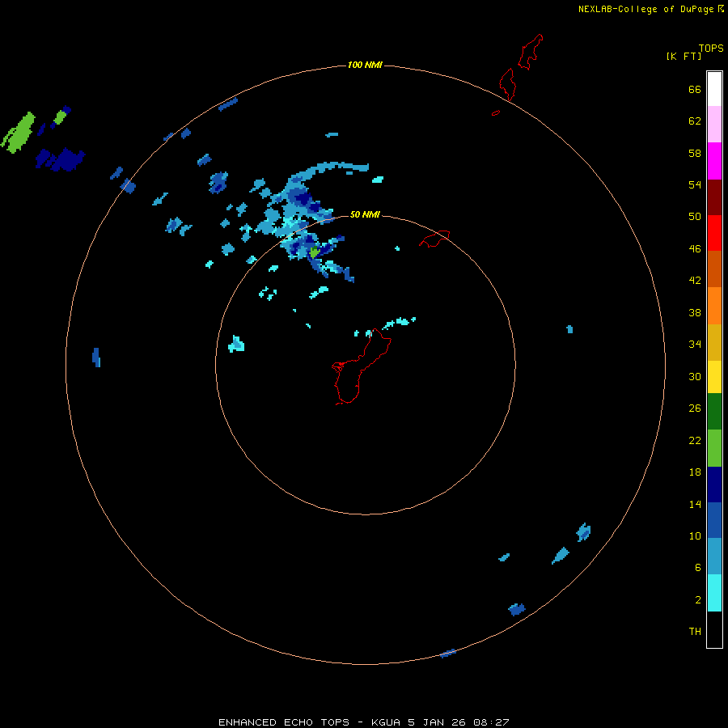Pick the dark red legend color segment
The height and width of the screenshot is (728, 728).
coord(714,197)
